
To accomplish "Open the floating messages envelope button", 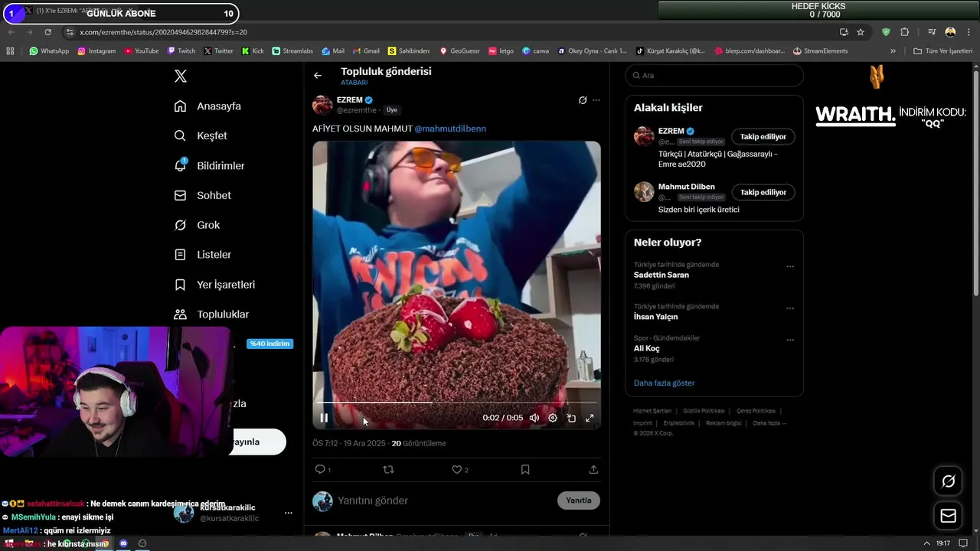I will point(948,516).
